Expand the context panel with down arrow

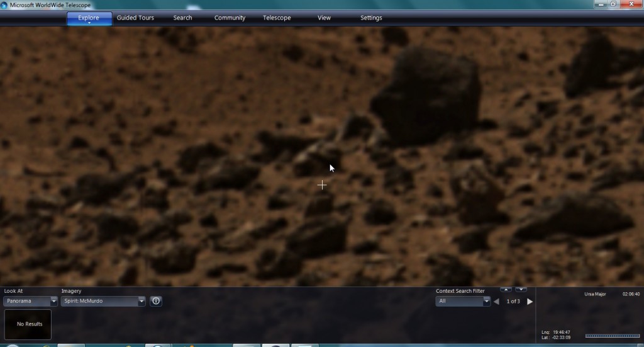521,290
